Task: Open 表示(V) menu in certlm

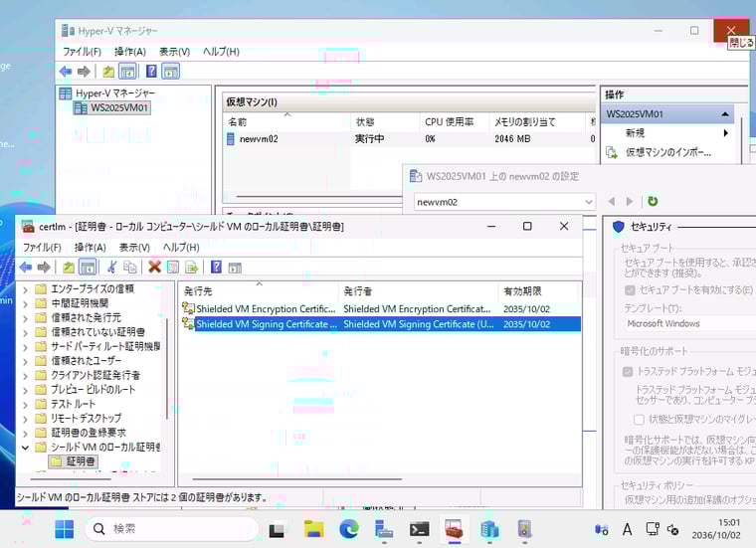Action: pos(134,248)
